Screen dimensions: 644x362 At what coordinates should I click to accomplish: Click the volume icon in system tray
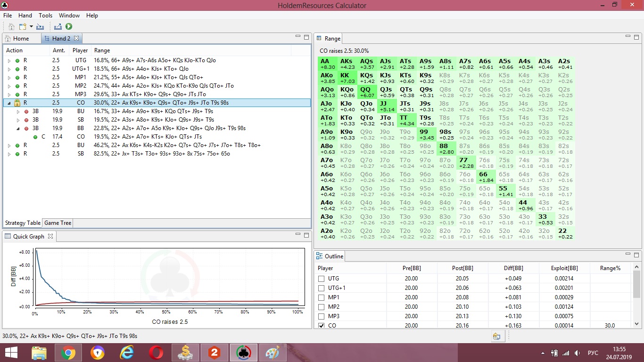577,353
